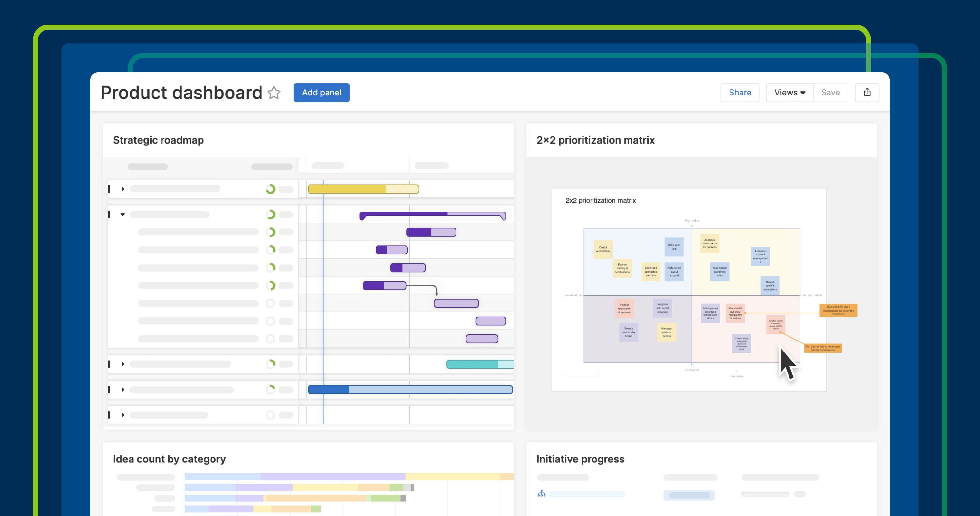Image resolution: width=980 pixels, height=516 pixels.
Task: Select the 'Build wish lists' sticky note
Action: click(674, 247)
